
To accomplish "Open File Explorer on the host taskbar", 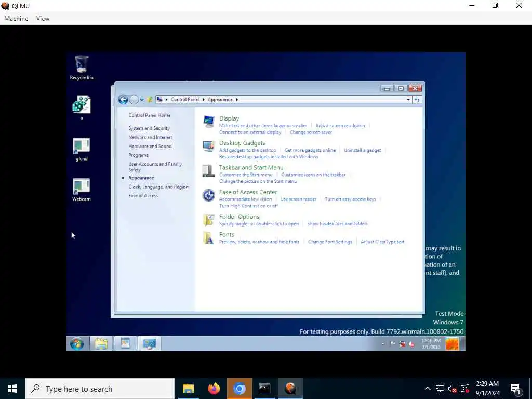I will [188, 389].
